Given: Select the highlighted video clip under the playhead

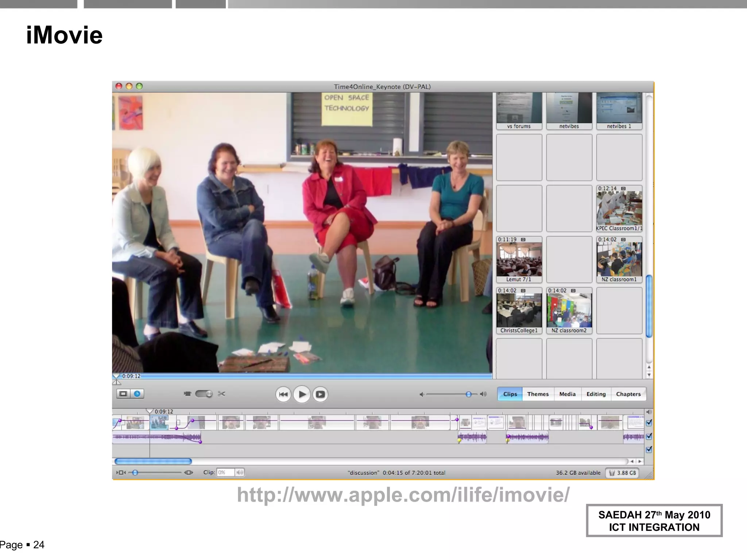Looking at the screenshot, I should tap(159, 423).
